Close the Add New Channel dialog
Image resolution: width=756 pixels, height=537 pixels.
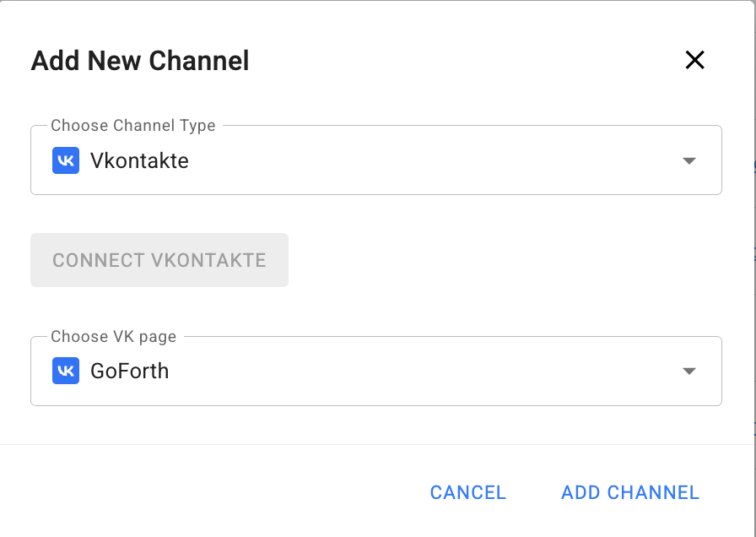(694, 60)
